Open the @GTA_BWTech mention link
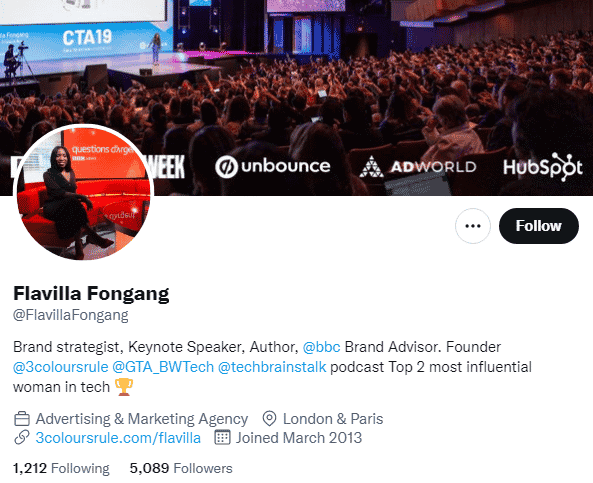The height and width of the screenshot is (483, 593). click(x=163, y=367)
